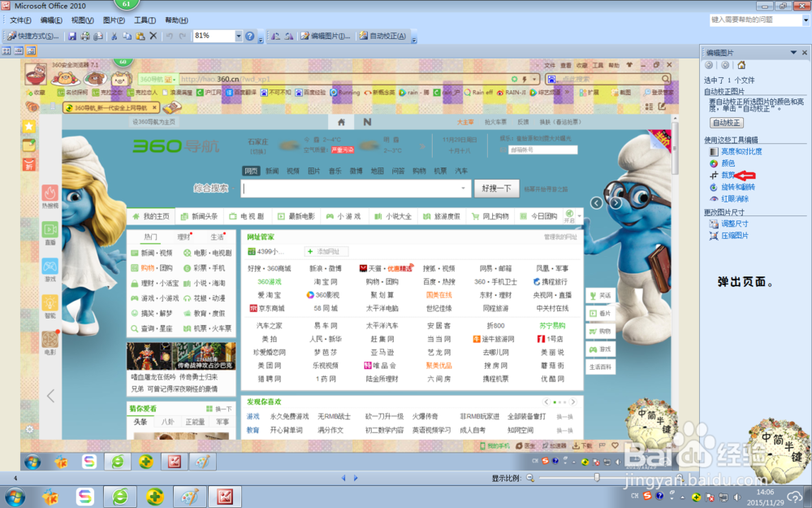Open 工具 menu
The image size is (812, 508).
(x=145, y=20)
